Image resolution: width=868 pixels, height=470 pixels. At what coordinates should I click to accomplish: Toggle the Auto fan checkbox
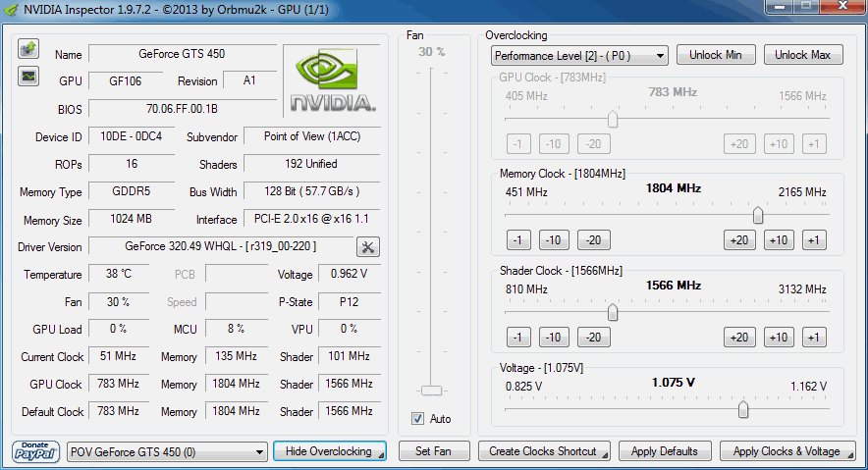tap(418, 419)
